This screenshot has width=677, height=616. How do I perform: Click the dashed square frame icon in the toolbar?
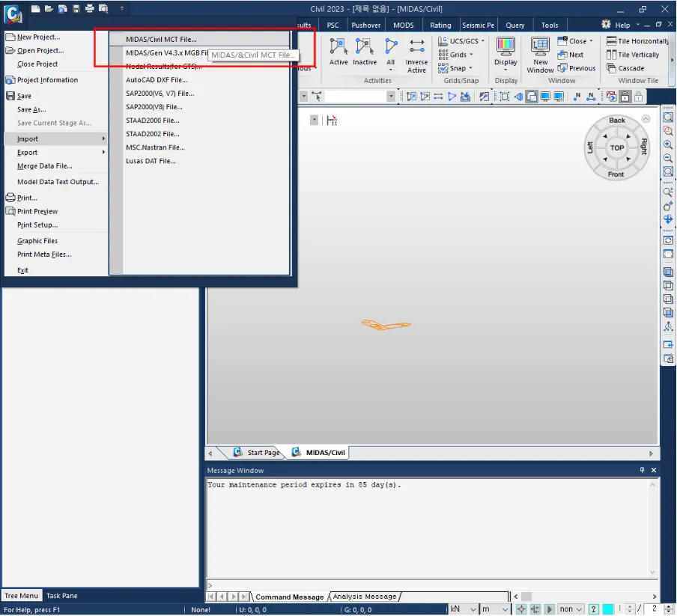pos(504,97)
